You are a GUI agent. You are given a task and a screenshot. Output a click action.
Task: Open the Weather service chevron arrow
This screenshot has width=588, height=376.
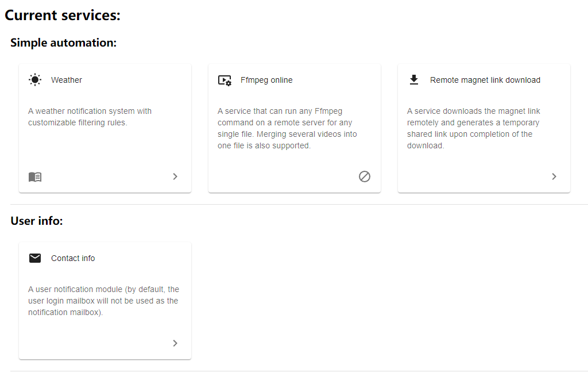pos(175,177)
